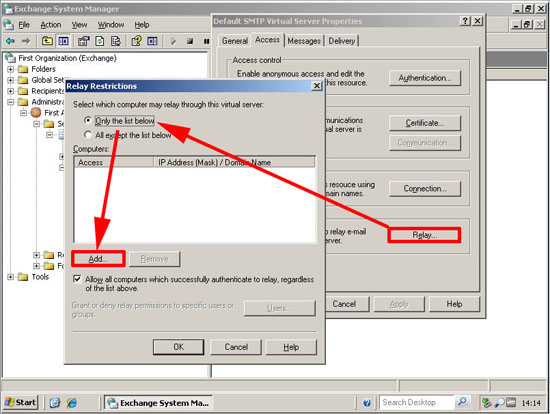Viewport: 550px width, 414px height.
Task: Launch Internet Explorer from quick launch
Action: tap(72, 402)
